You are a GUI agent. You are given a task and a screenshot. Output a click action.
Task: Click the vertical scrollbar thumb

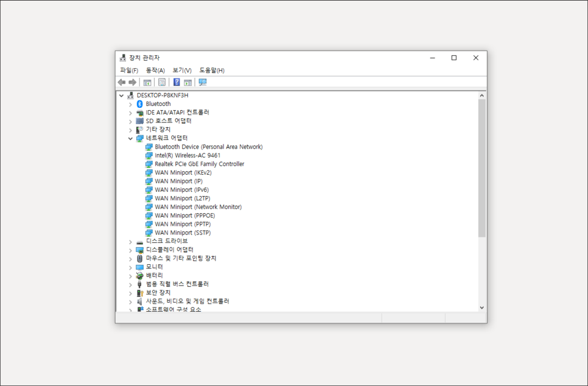[482, 168]
